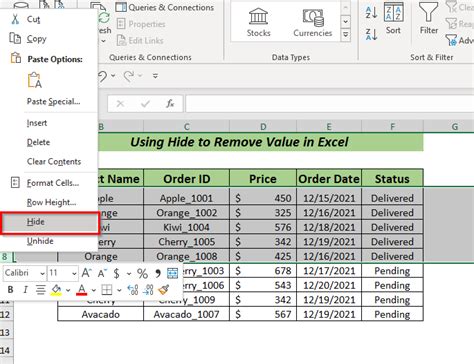Click inside the formula bar input
Viewport: 474px width, 364px height.
[x=329, y=104]
